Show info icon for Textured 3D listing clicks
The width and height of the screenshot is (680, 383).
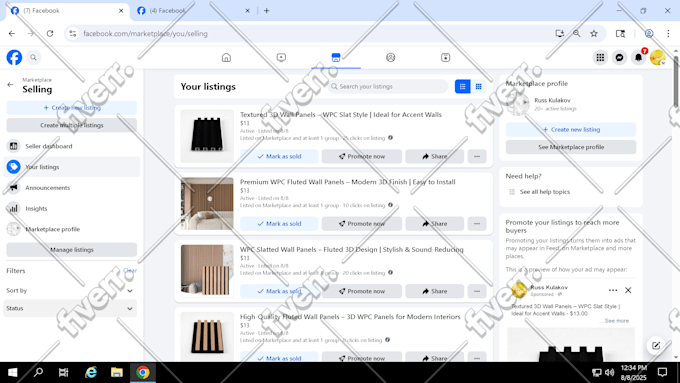(390, 138)
